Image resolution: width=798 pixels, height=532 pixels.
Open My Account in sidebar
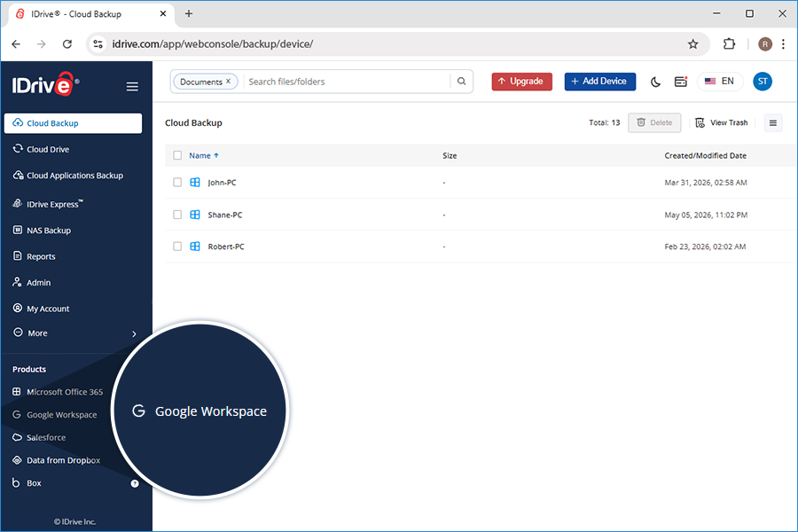41,309
